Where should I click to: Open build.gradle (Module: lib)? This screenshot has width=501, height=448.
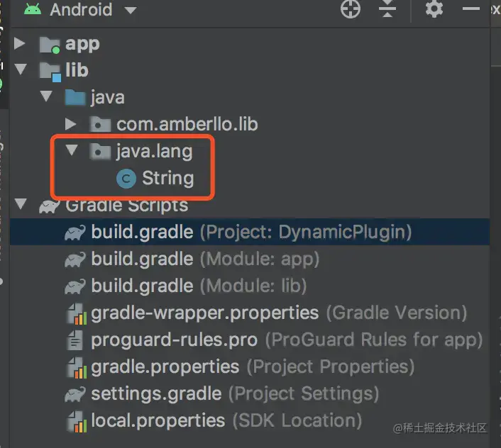coord(199,286)
